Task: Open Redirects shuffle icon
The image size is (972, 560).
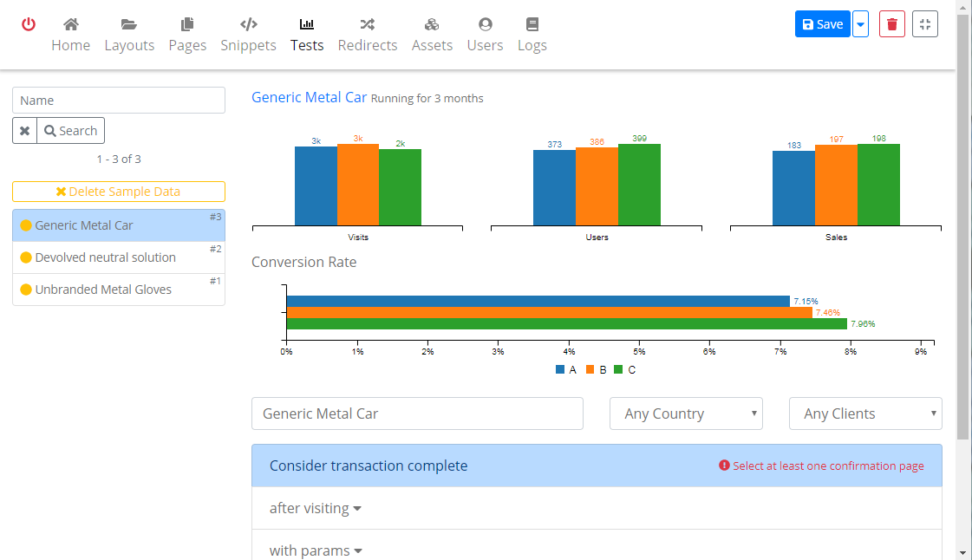Action: [368, 24]
